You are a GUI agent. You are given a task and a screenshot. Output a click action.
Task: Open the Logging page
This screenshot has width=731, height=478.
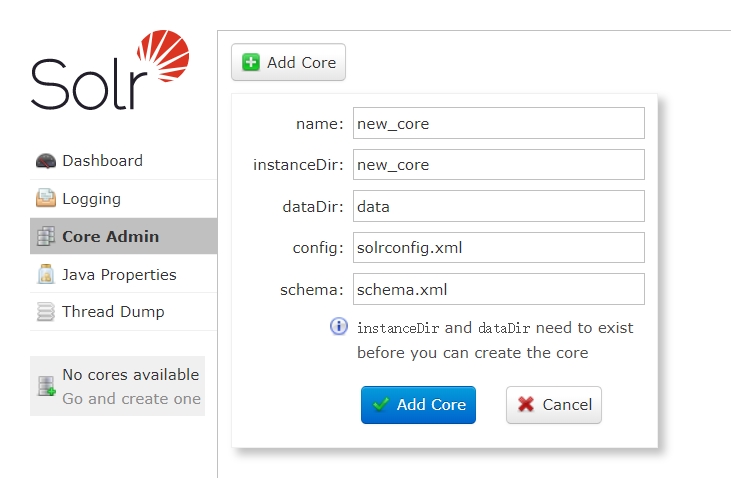point(124,199)
